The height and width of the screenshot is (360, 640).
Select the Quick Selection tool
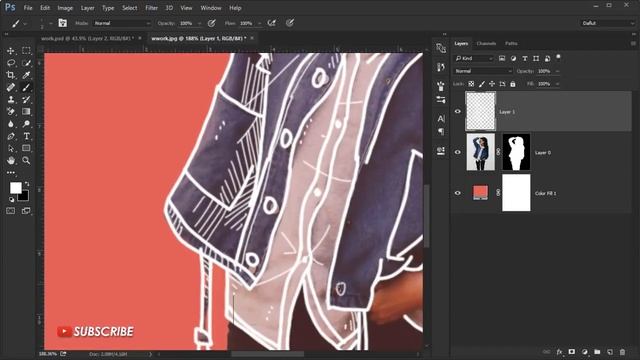click(26, 63)
